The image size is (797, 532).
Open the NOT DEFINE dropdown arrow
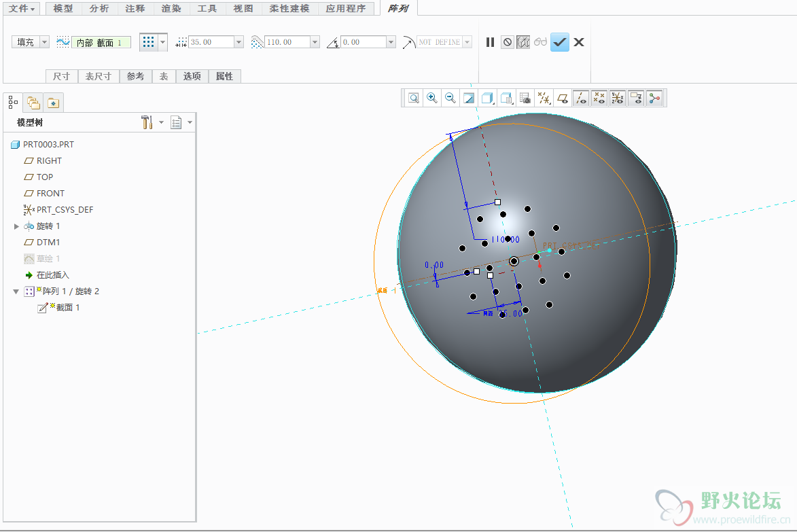point(467,42)
